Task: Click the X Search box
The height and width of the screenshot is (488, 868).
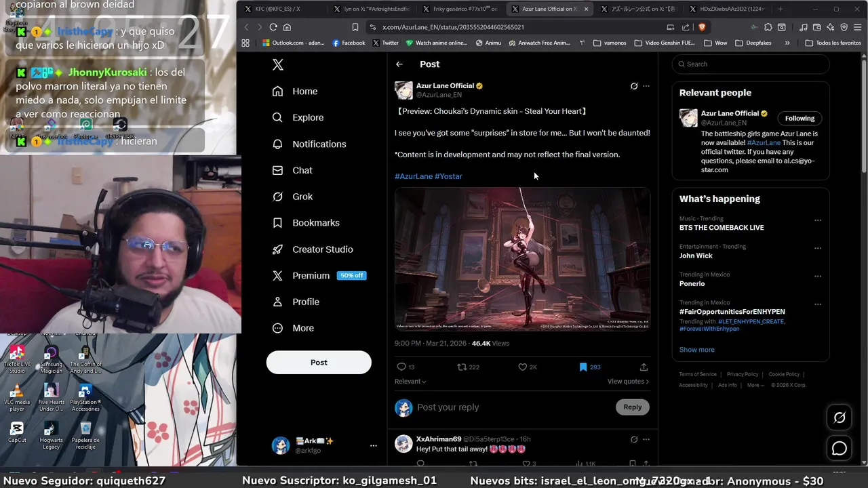Action: click(751, 64)
